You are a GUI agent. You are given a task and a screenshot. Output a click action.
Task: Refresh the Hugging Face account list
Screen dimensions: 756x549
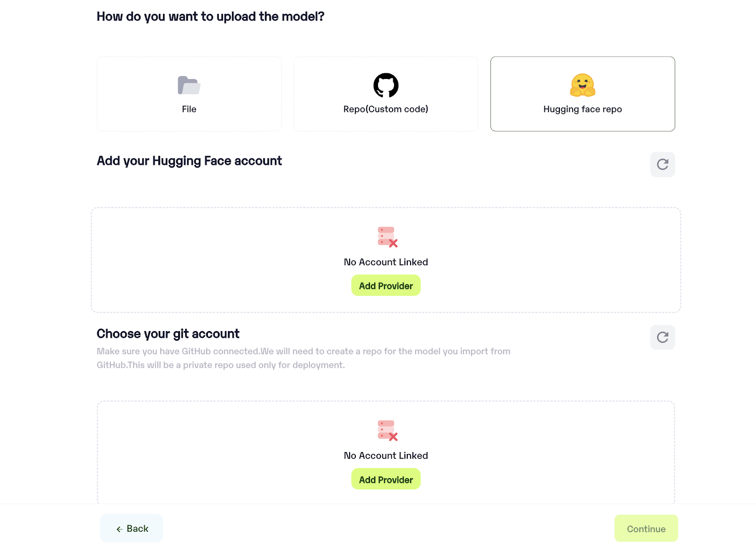click(662, 165)
